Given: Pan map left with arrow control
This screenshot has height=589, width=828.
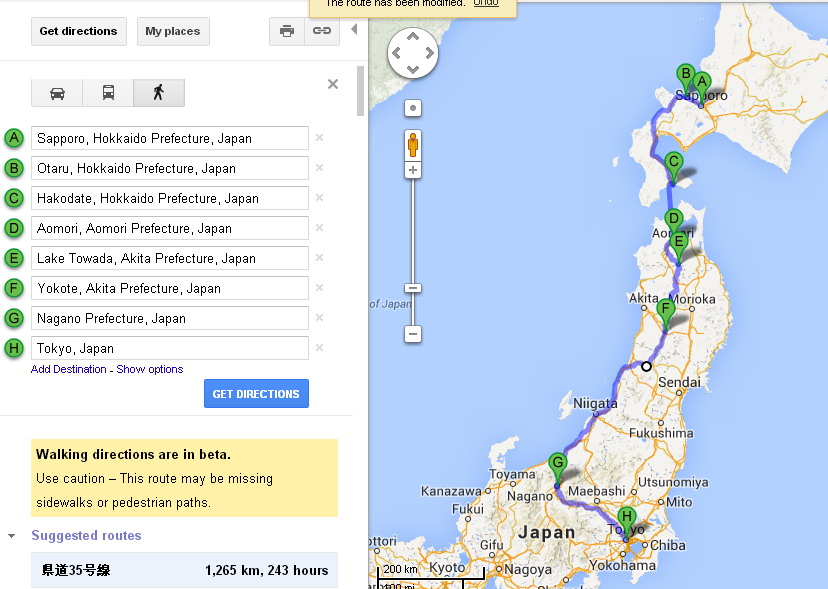Looking at the screenshot, I should point(397,53).
